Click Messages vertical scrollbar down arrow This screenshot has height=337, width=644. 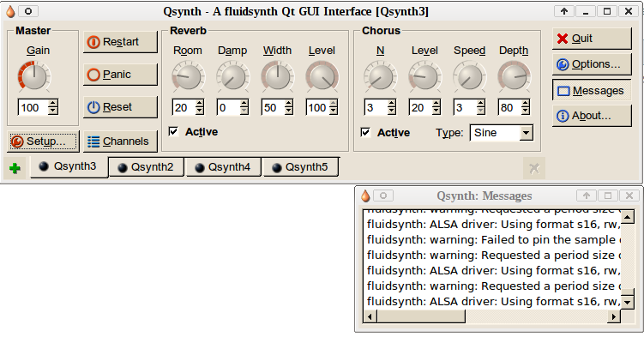(x=628, y=303)
